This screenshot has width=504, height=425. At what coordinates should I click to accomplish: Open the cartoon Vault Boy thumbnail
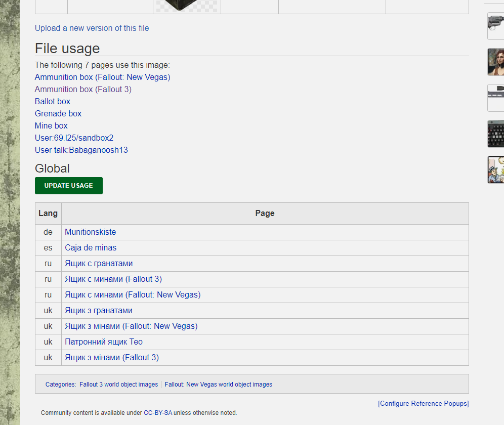(495, 170)
